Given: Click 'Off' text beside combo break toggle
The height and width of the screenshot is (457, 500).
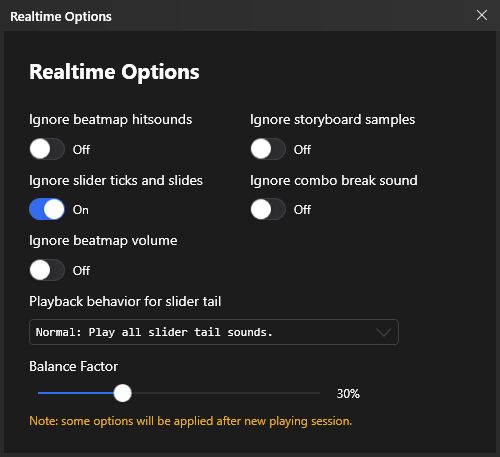Looking at the screenshot, I should pyautogui.click(x=302, y=210).
